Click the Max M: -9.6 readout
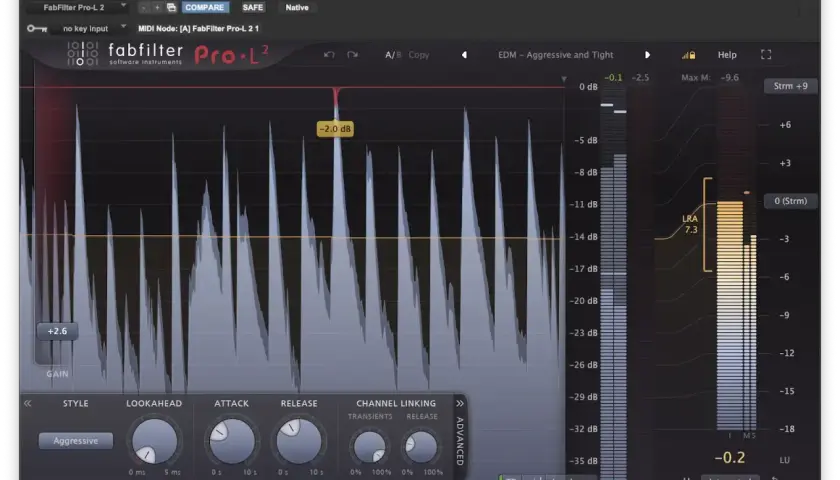 pyautogui.click(x=710, y=78)
